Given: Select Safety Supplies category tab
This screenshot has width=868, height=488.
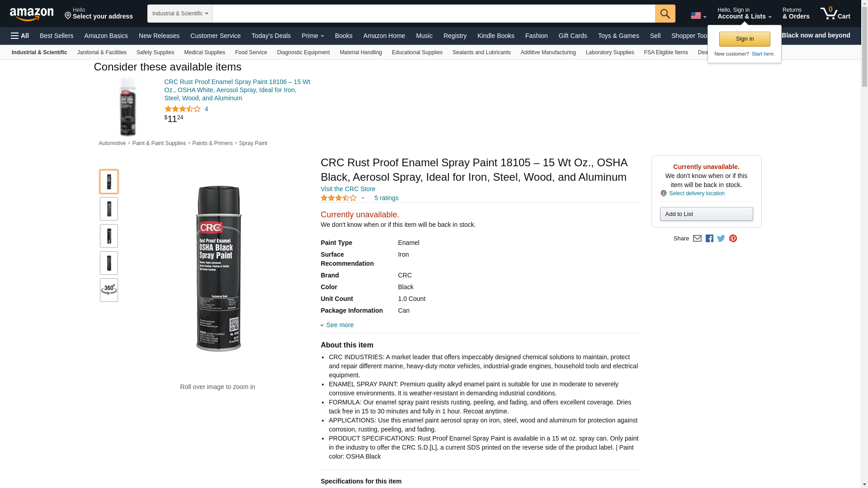Looking at the screenshot, I should pyautogui.click(x=155, y=52).
